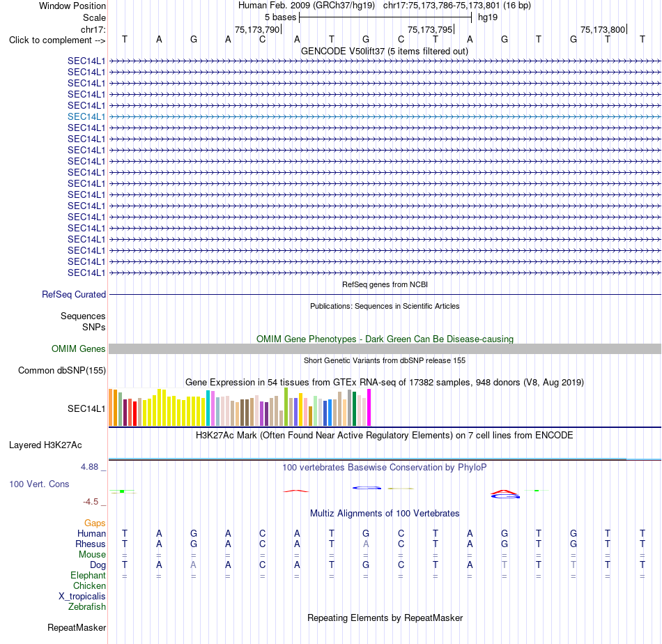Click the RepeatMasker track label
This screenshot has width=662, height=644.
tap(77, 627)
